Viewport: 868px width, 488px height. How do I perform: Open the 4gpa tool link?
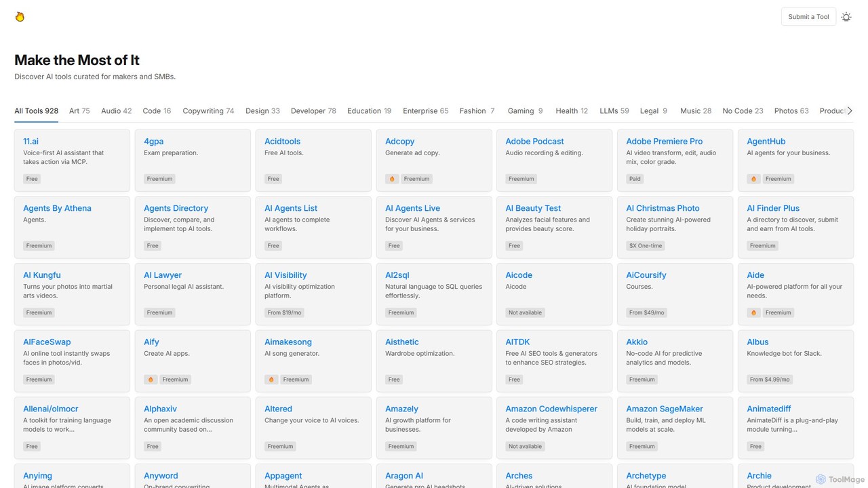point(153,142)
